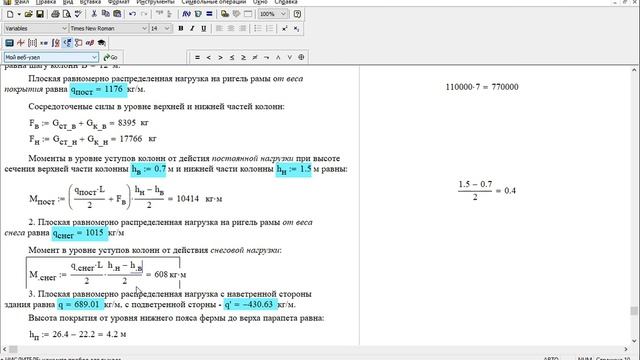Center the paragraph text
Screen dimensions: 640x360
click(231, 29)
